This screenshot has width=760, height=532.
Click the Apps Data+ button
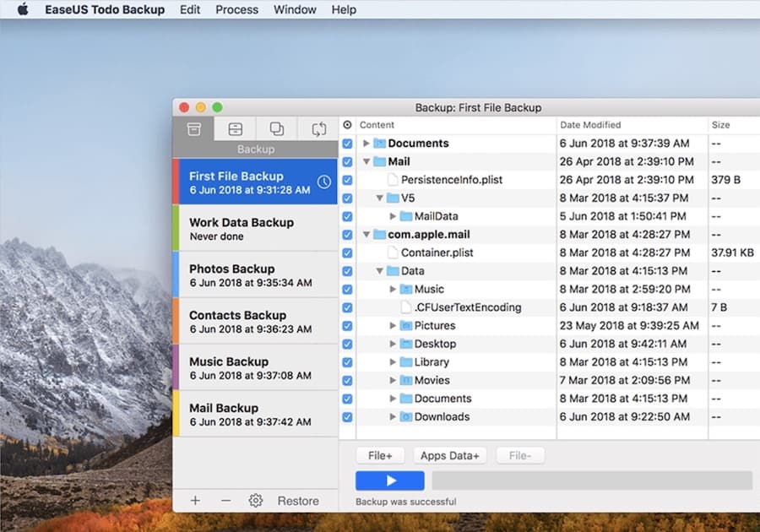(x=450, y=454)
